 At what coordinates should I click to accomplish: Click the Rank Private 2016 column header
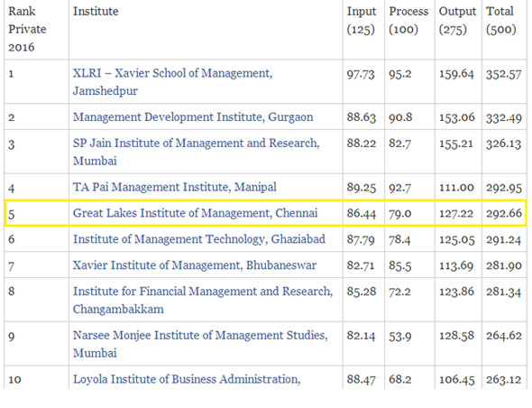[27, 29]
